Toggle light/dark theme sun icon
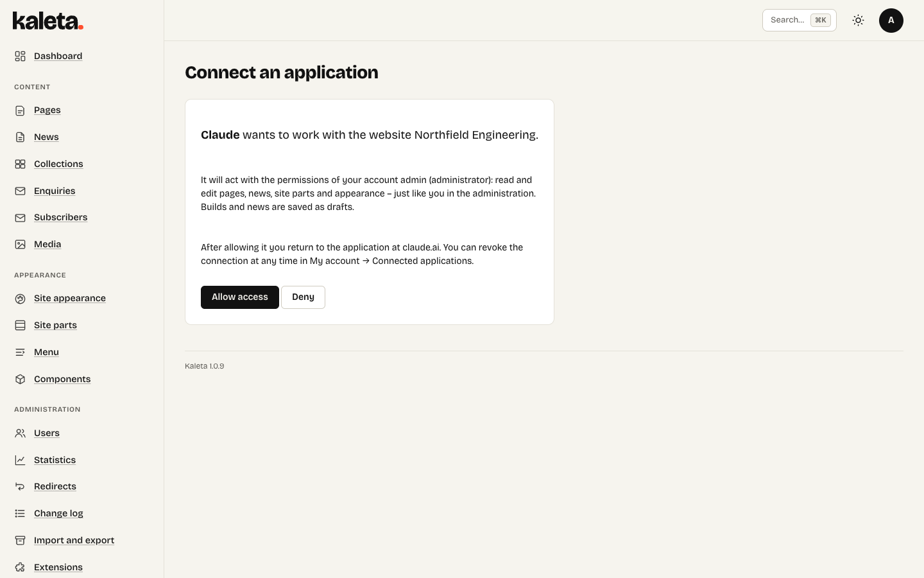 click(858, 21)
